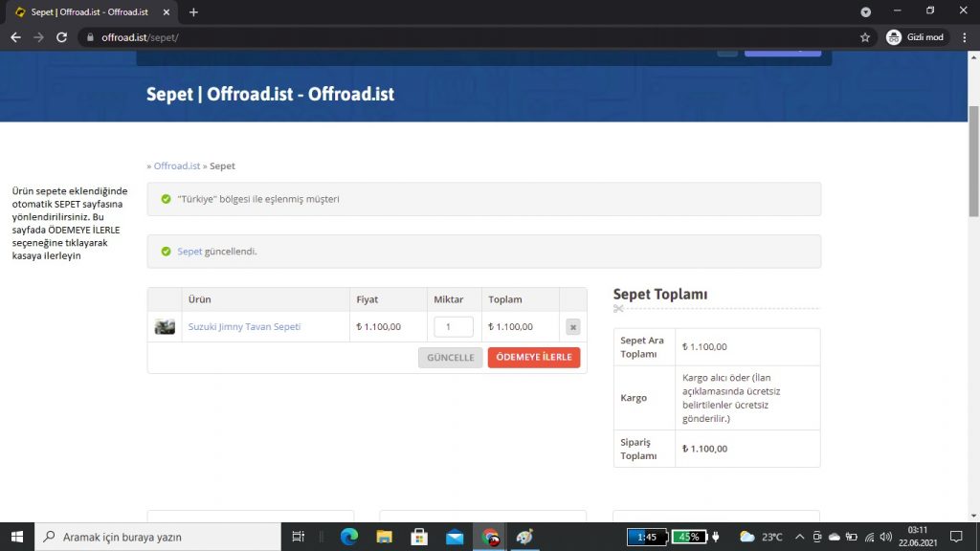Click the 45% battery indicator
The width and height of the screenshot is (980, 551).
[x=690, y=537]
